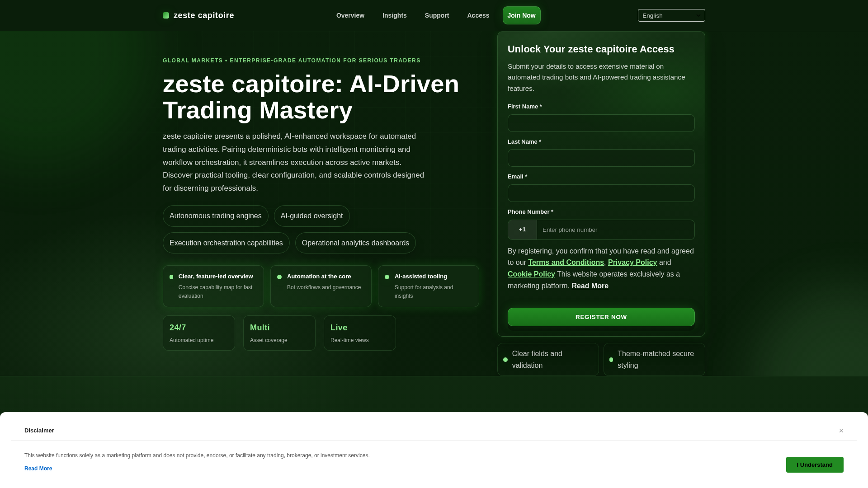Image resolution: width=868 pixels, height=488 pixels.
Task: Accept the disclaimer with I Understand
Action: pyautogui.click(x=815, y=465)
